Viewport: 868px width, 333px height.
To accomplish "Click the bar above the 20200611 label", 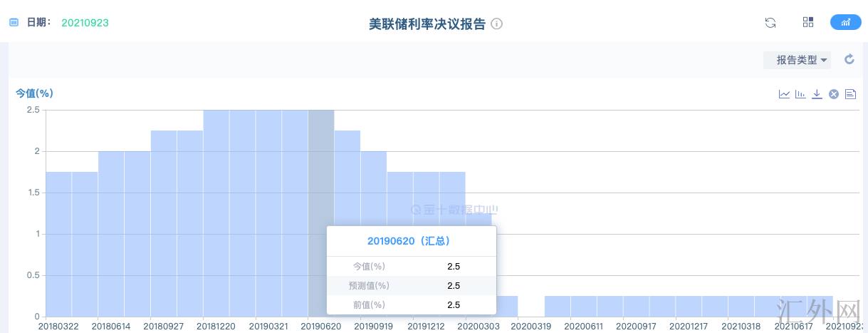I will [x=584, y=307].
